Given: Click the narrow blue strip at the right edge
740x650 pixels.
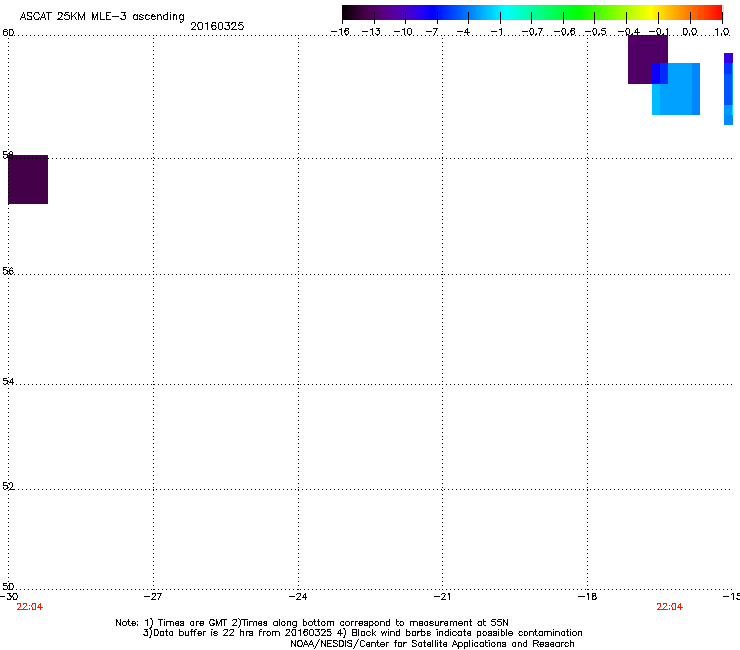Looking at the screenshot, I should pos(728,89).
